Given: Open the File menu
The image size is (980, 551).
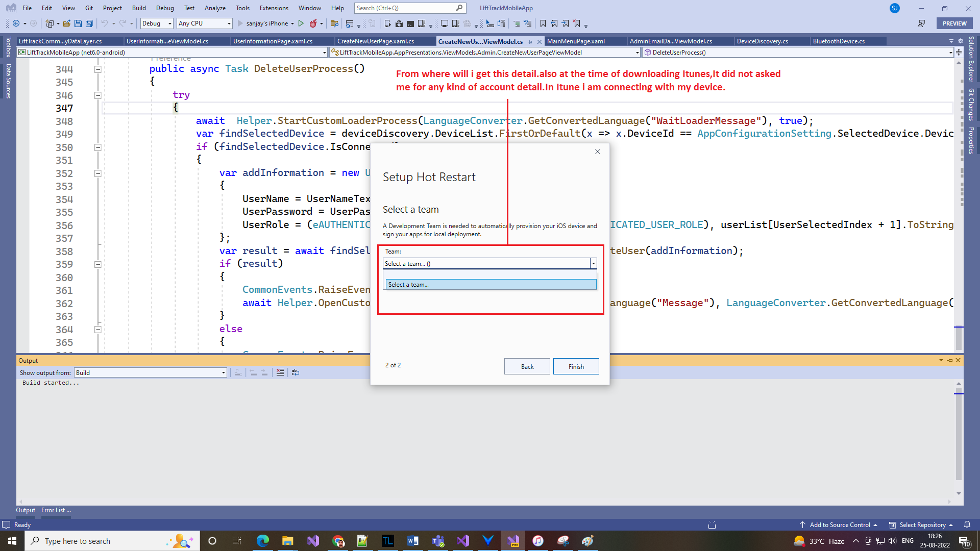Looking at the screenshot, I should (27, 8).
